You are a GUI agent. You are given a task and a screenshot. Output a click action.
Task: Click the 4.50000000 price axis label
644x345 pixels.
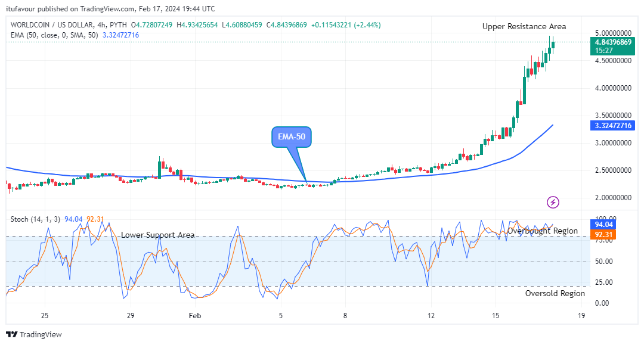tap(613, 61)
